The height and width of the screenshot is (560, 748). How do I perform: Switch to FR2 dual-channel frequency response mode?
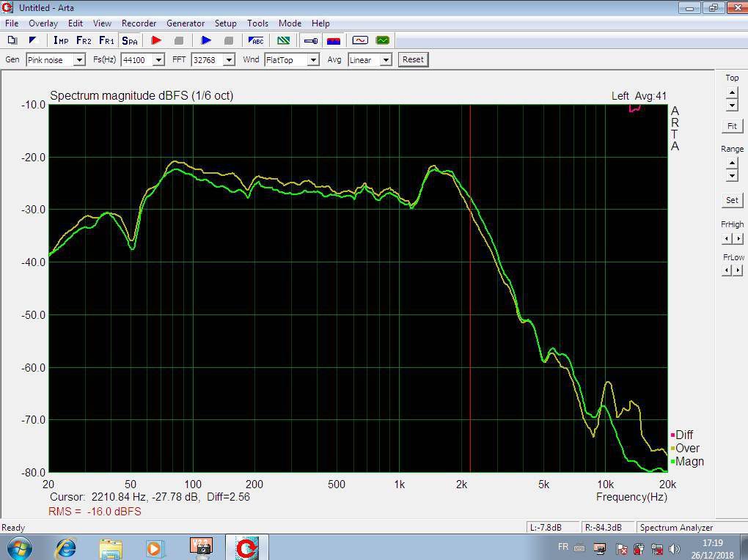84,40
